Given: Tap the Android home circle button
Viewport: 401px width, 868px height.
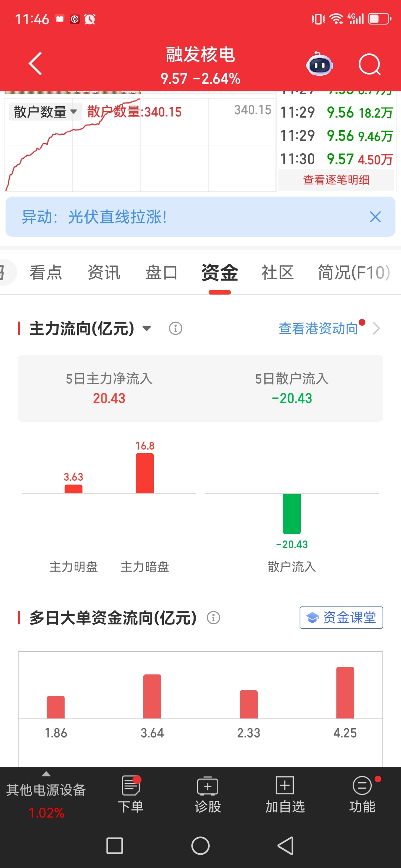Looking at the screenshot, I should (x=200, y=846).
